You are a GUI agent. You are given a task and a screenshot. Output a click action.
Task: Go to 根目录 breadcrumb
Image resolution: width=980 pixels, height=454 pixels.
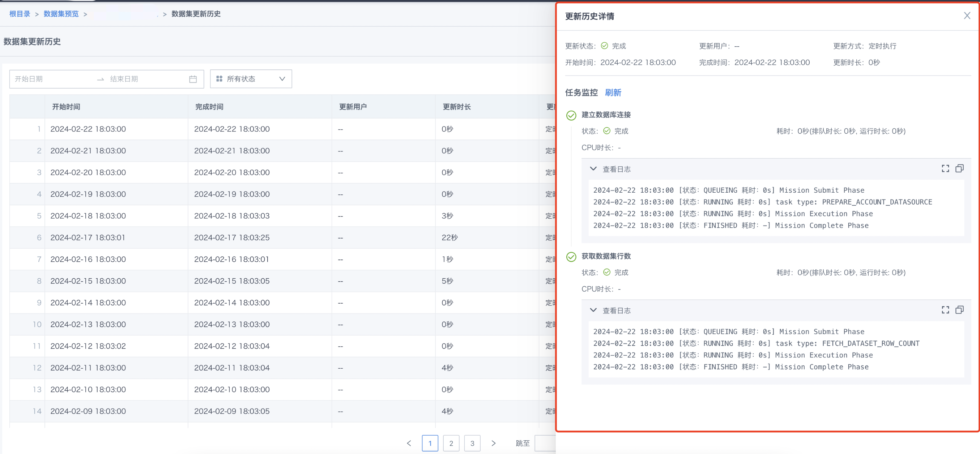click(20, 14)
